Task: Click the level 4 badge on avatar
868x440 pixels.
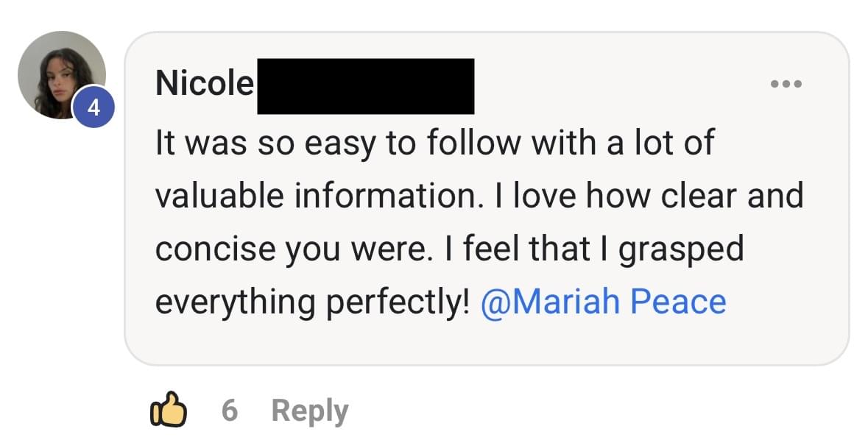Action: click(93, 109)
